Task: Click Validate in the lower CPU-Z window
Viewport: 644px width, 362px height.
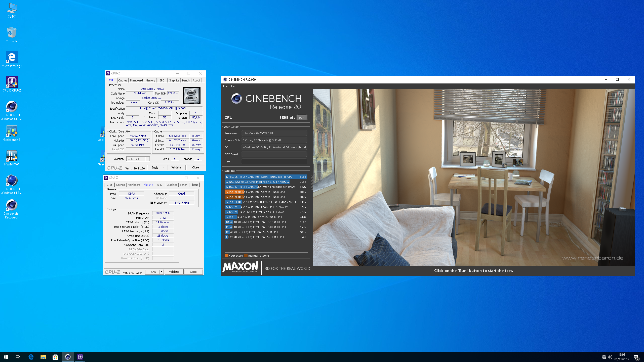Action: 174,272
